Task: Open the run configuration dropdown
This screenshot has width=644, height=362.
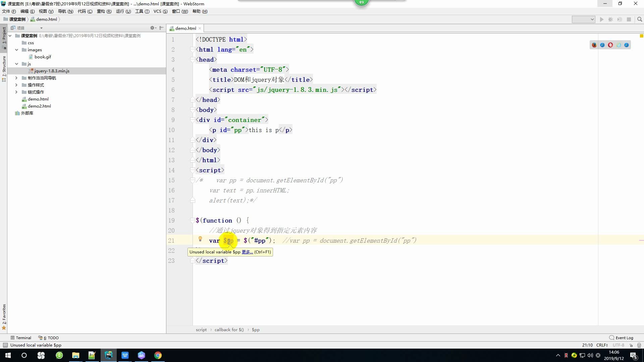Action: (x=583, y=19)
